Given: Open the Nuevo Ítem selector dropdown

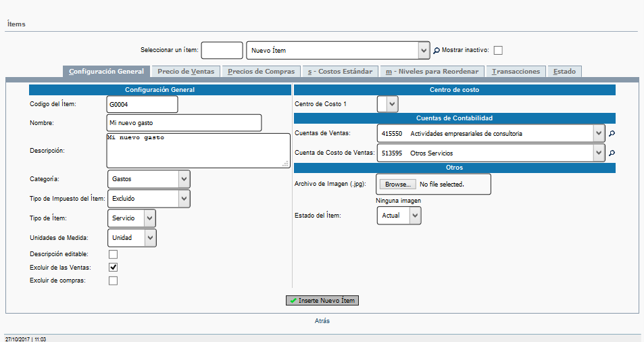Looking at the screenshot, I should click(338, 51).
